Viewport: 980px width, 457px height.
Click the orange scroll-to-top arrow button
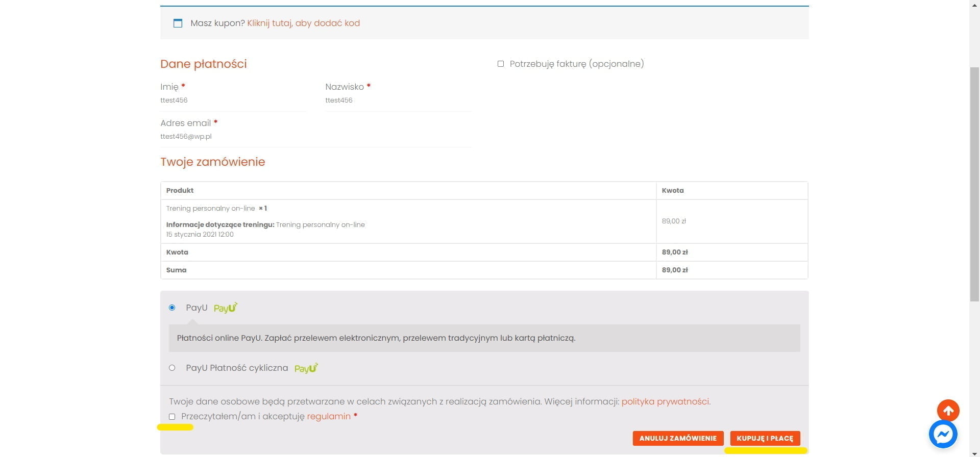(x=948, y=410)
